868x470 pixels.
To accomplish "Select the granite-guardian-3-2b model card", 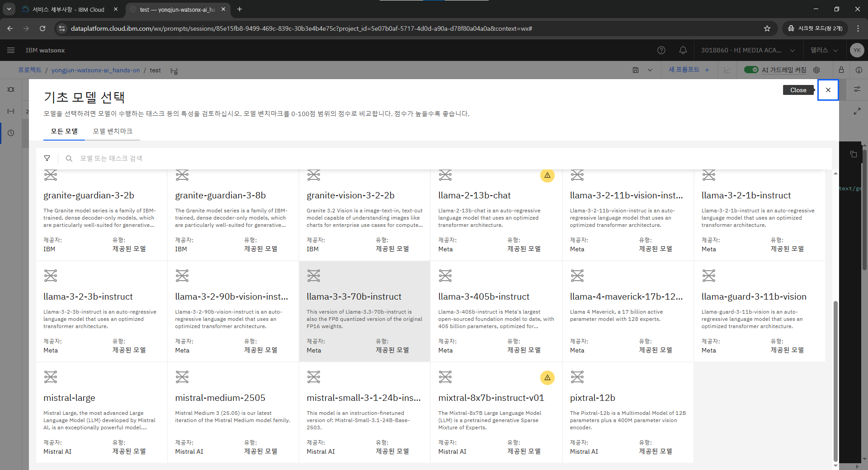I will coord(102,215).
